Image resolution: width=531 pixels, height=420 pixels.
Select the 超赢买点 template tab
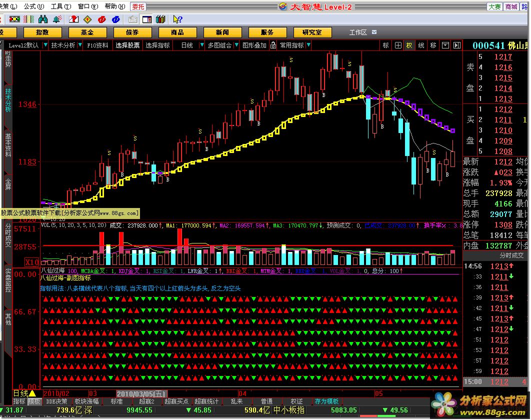176,401
